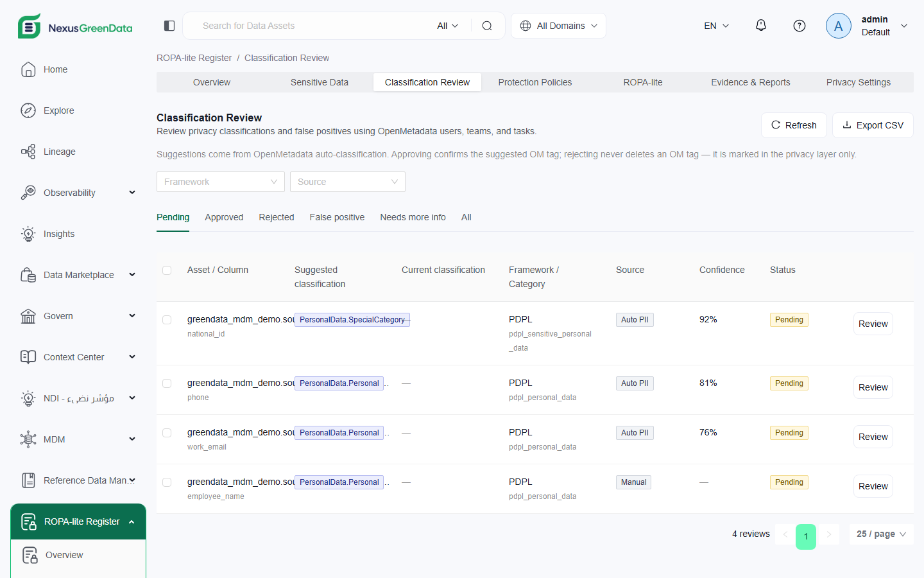
Task: Switch to the Sensitive Data tab
Action: coord(320,82)
